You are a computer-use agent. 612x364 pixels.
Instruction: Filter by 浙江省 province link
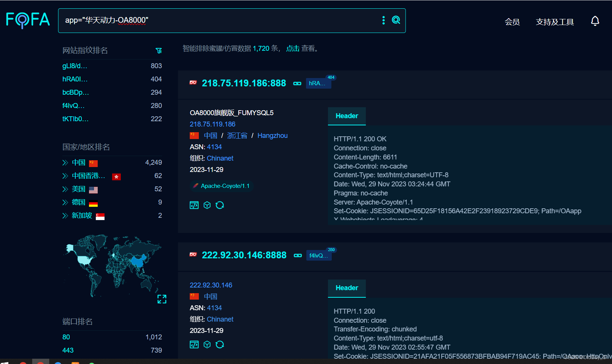pyautogui.click(x=237, y=136)
